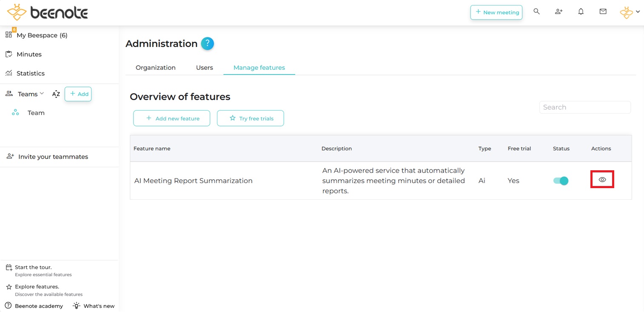Switch to the Organization tab

pyautogui.click(x=155, y=68)
